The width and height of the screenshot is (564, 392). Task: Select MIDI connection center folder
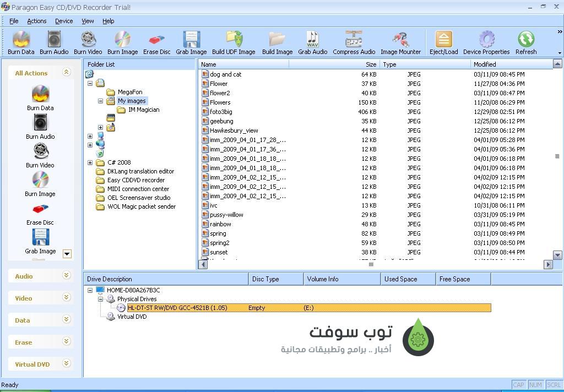pyautogui.click(x=138, y=189)
